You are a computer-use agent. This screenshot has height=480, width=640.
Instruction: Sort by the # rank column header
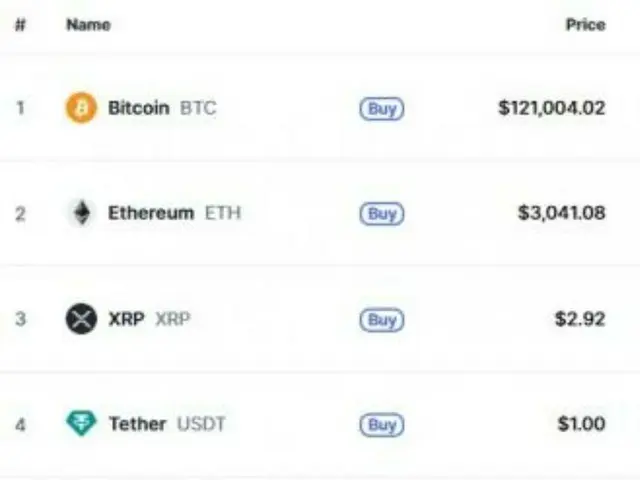click(x=20, y=24)
